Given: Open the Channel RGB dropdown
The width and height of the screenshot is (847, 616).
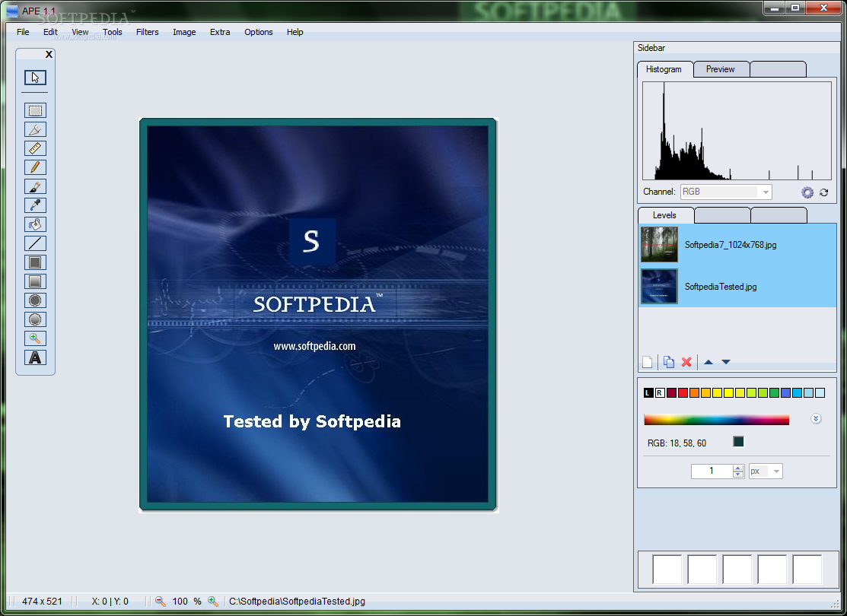Looking at the screenshot, I should point(726,192).
